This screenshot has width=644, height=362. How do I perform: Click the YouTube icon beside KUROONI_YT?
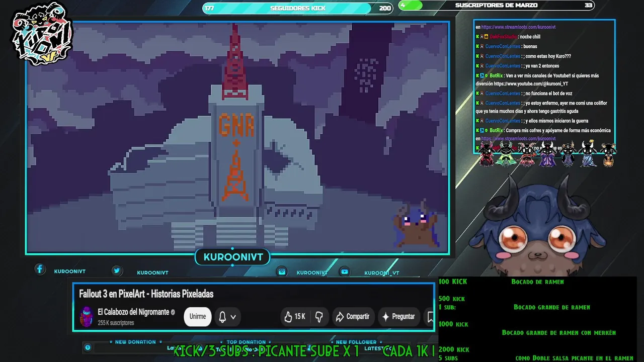[x=345, y=271]
